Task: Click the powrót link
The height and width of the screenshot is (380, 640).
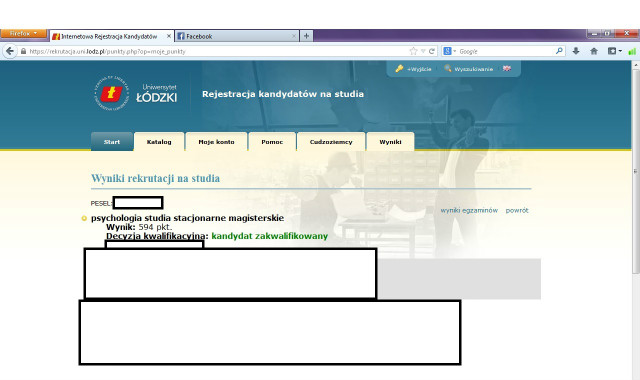Action: (x=517, y=210)
